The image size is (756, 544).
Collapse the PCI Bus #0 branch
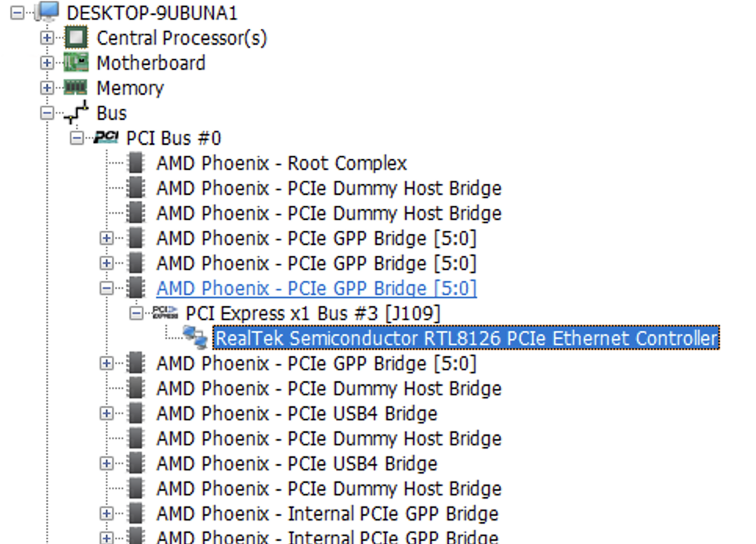(77, 138)
